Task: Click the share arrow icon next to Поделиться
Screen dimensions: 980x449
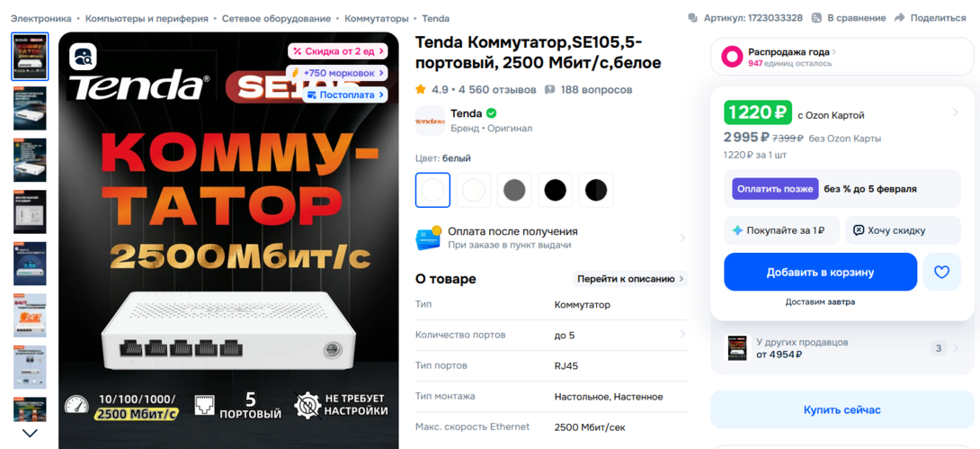Action: [x=899, y=18]
